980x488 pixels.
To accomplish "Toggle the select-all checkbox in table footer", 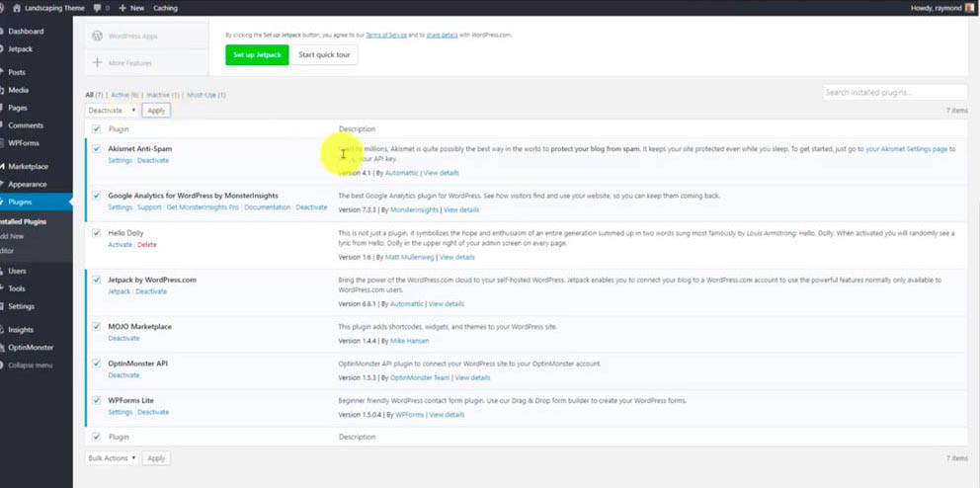I will pos(96,437).
